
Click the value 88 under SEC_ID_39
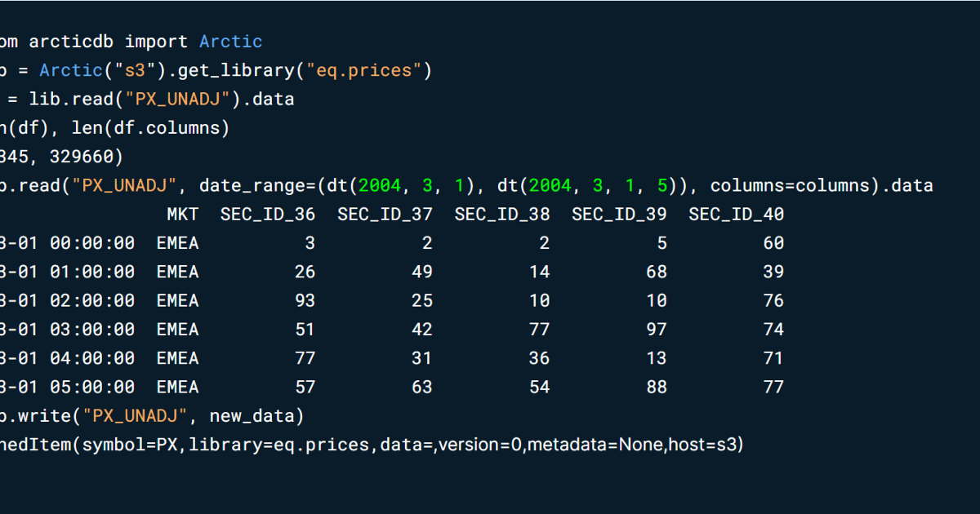(x=657, y=387)
